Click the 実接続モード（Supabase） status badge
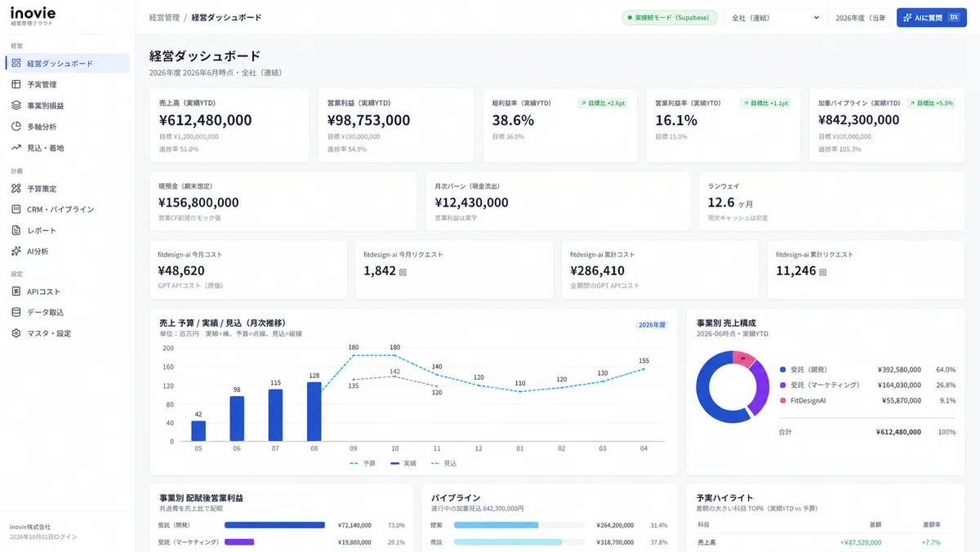This screenshot has width=980, height=552. (670, 17)
